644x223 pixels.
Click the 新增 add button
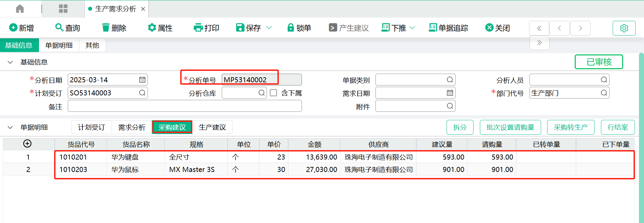(x=22, y=28)
